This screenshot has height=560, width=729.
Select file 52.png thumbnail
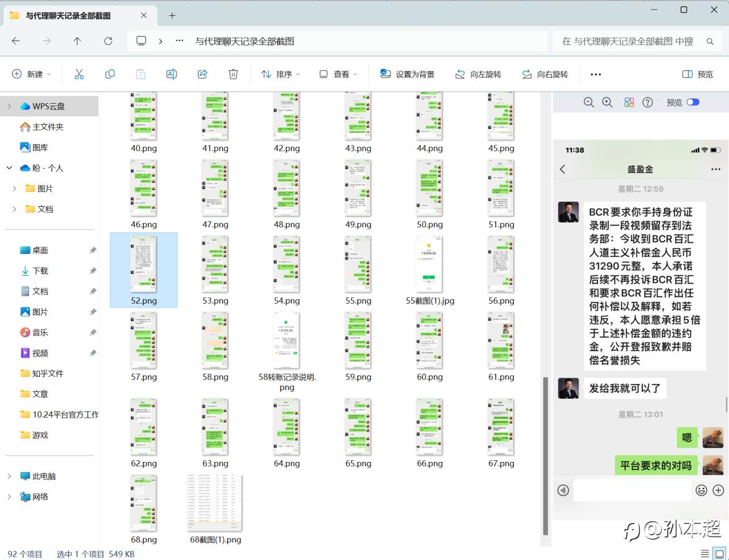pos(144,264)
